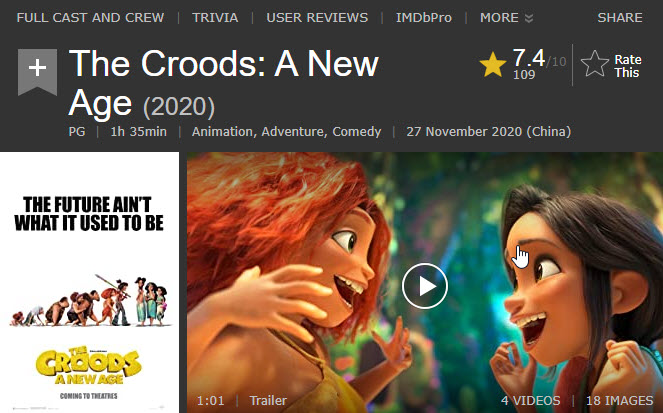Viewport: 663px width, 413px height.
Task: Click the yellow rating star
Action: (x=493, y=64)
